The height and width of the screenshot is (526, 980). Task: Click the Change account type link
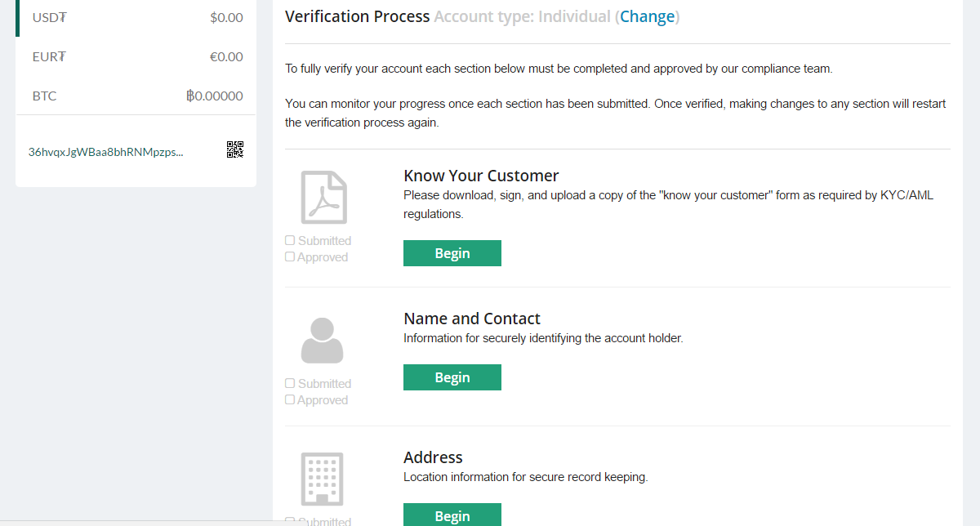coord(647,16)
